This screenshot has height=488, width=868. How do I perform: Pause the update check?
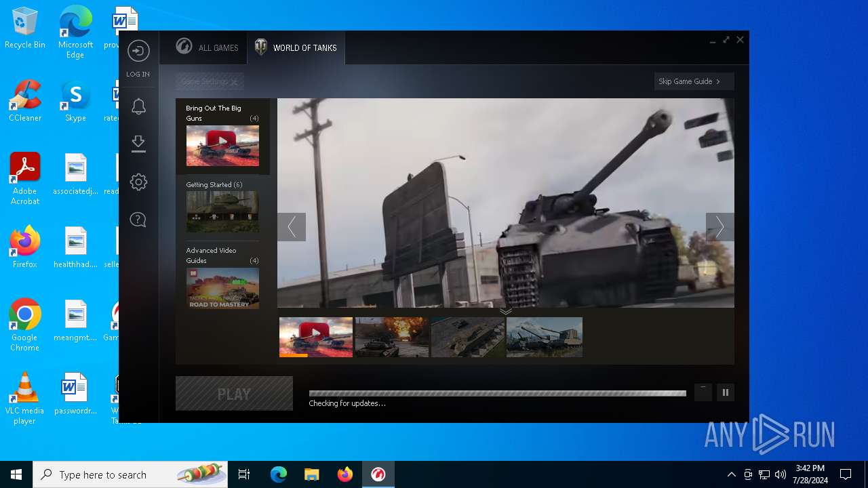click(726, 392)
